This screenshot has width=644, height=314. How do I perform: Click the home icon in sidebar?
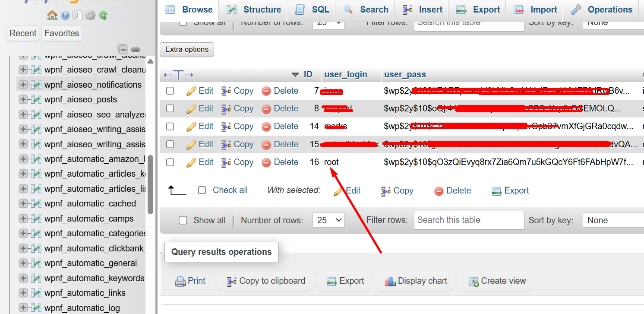point(52,16)
